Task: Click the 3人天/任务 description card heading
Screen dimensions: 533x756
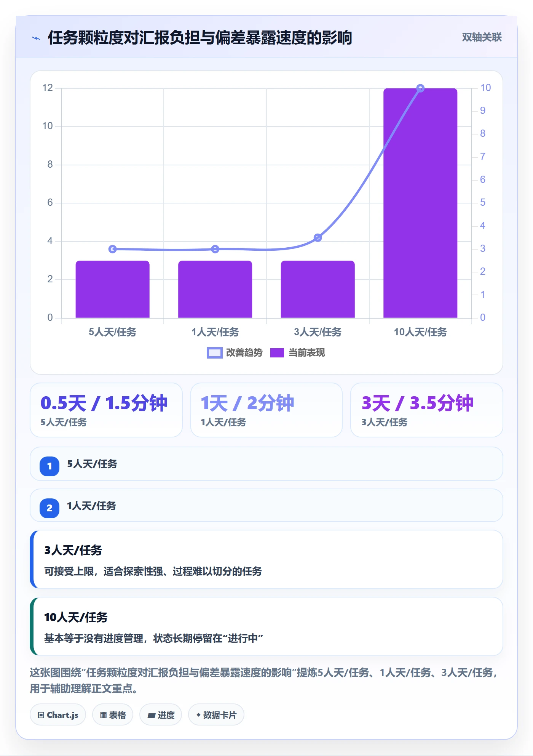Action: tap(73, 550)
